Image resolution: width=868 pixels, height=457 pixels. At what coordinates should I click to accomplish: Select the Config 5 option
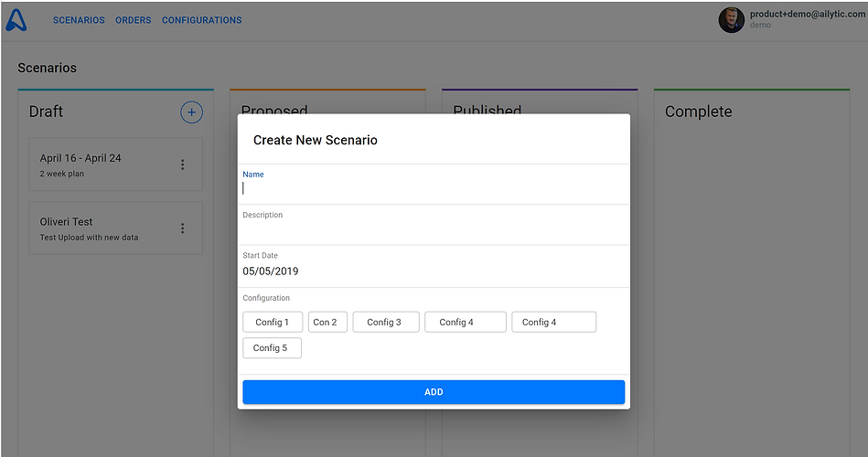point(272,348)
